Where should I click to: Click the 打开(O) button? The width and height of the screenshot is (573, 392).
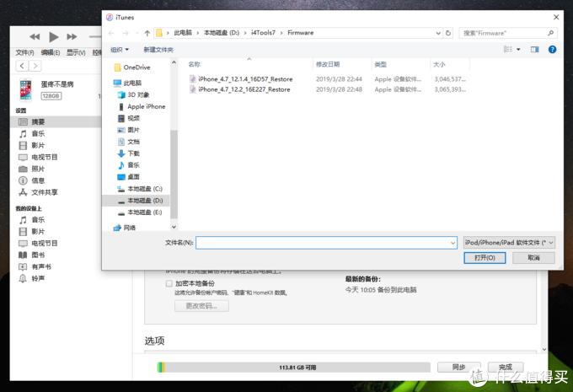click(x=485, y=258)
